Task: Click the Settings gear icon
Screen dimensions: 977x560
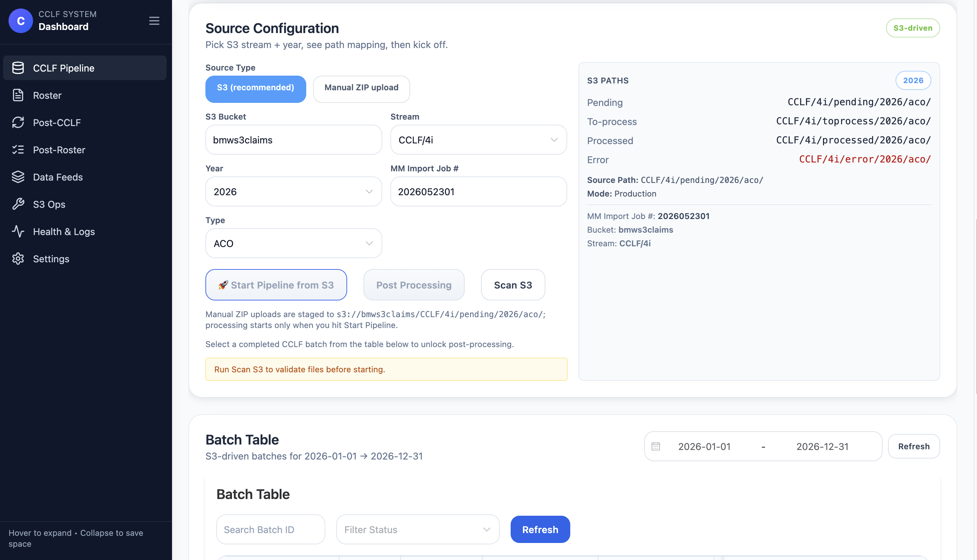Action: coord(18,259)
